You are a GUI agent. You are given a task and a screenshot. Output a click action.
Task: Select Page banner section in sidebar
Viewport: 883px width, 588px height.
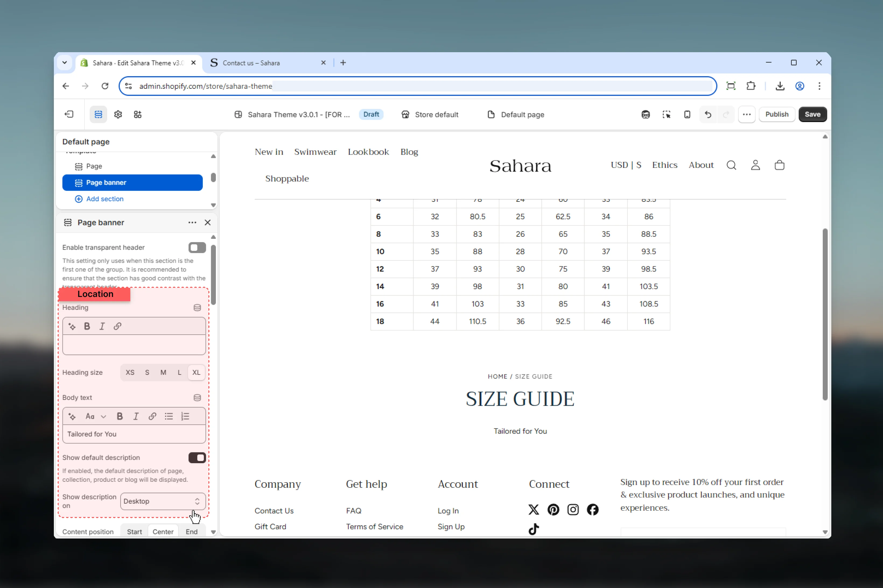pyautogui.click(x=132, y=183)
